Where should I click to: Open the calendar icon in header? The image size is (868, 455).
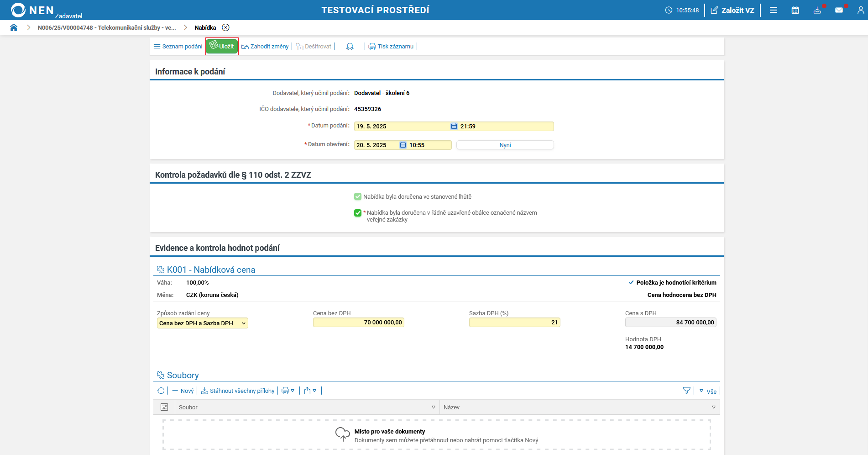coord(795,10)
